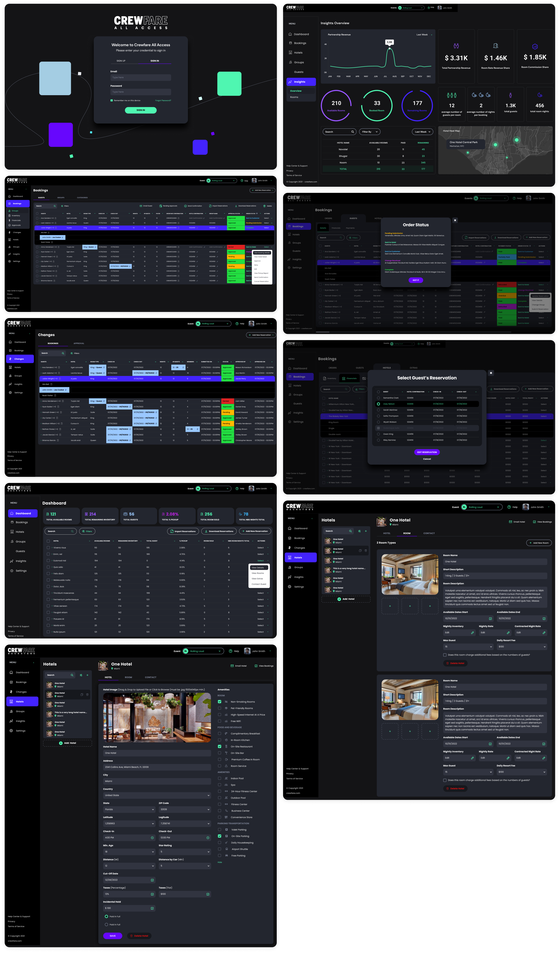Click the Taxes (Flat) field icon
Screen dimensions: 560x953
pos(208,894)
